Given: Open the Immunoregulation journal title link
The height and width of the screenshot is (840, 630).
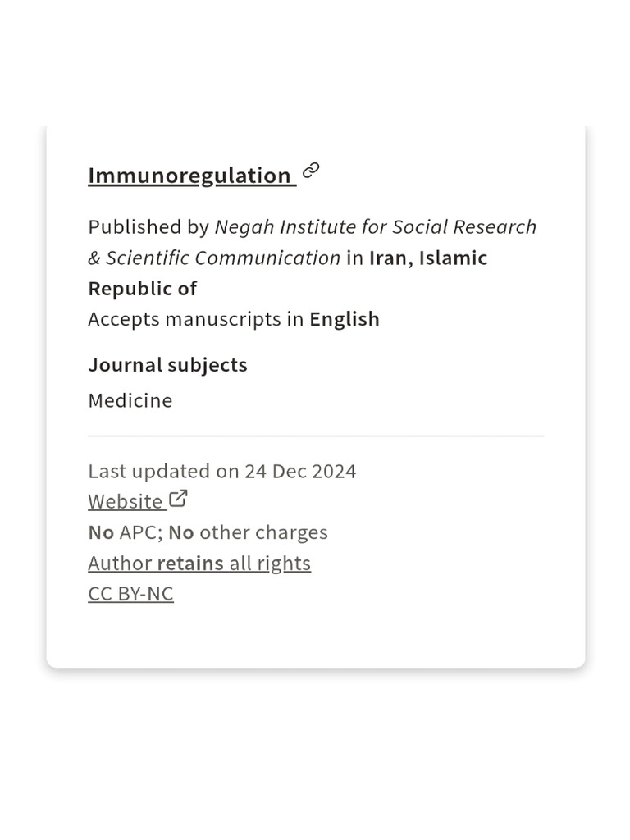Looking at the screenshot, I should (x=189, y=176).
